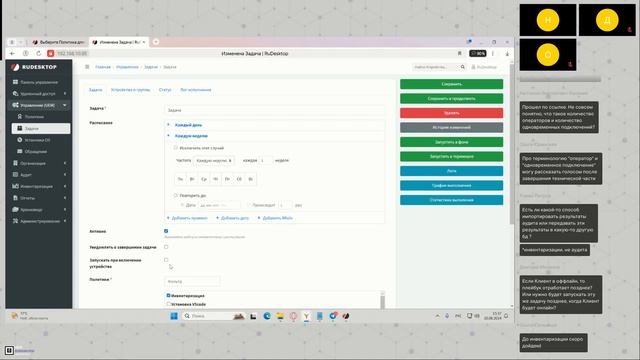Open Установка ОС in the sidebar

[x=37, y=140]
